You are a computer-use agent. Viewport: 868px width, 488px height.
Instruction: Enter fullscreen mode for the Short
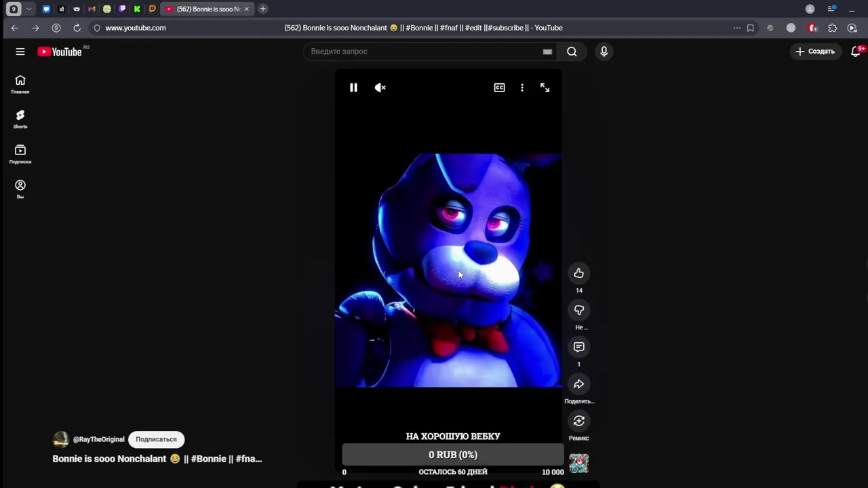[545, 87]
